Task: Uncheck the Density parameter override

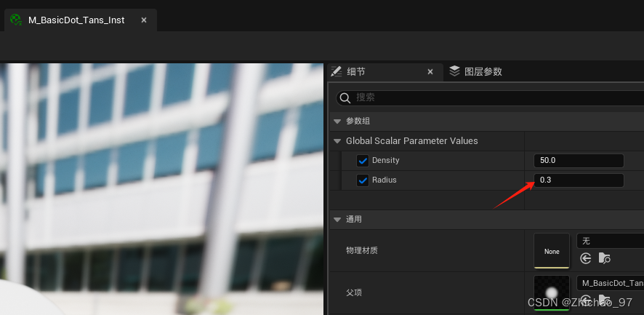Action: [x=362, y=161]
